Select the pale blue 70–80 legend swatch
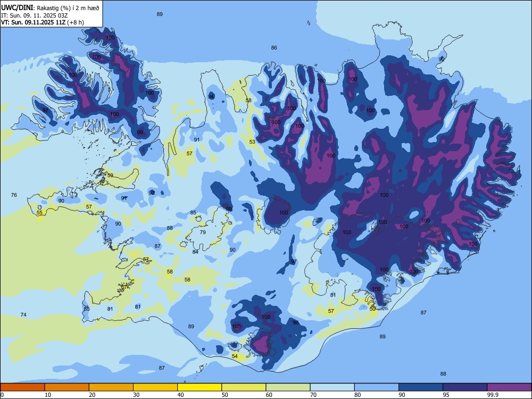 [332, 387]
